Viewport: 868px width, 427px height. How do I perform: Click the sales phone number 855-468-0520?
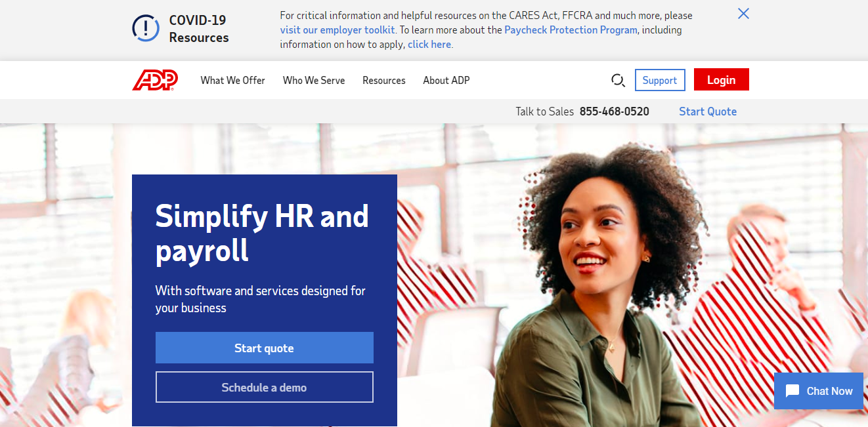coord(614,112)
